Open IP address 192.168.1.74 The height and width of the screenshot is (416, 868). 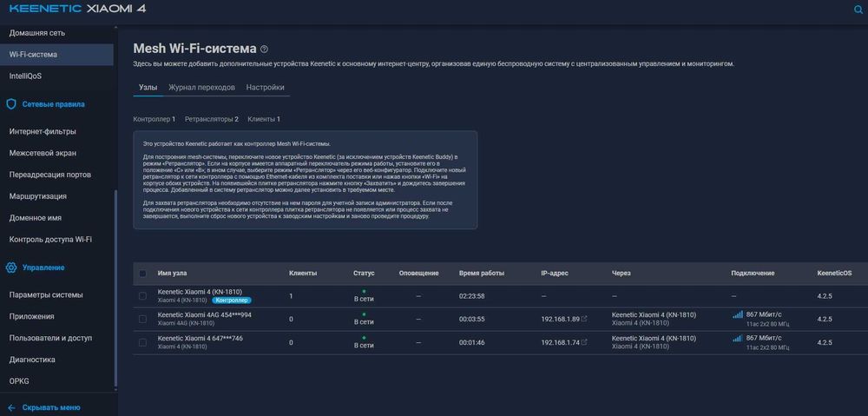[560, 342]
